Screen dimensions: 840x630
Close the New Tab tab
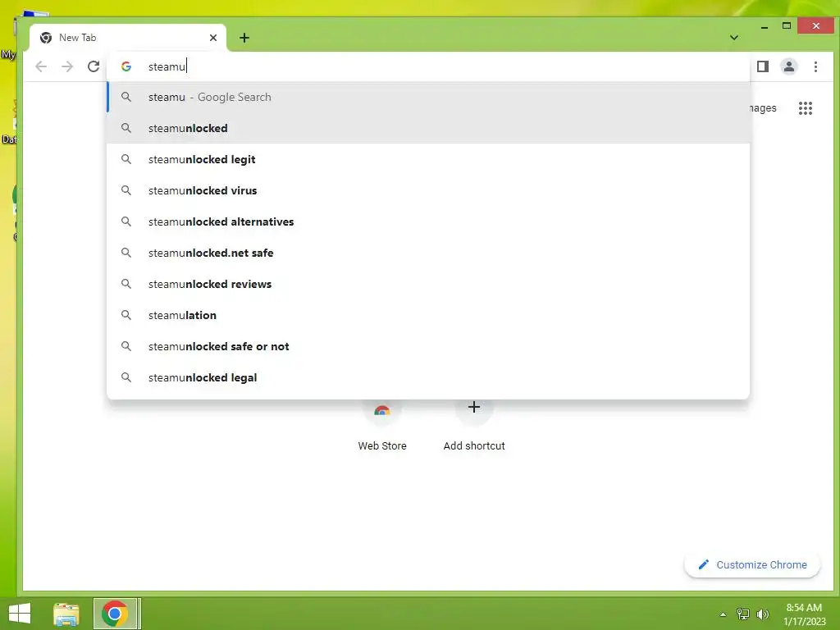tap(213, 38)
